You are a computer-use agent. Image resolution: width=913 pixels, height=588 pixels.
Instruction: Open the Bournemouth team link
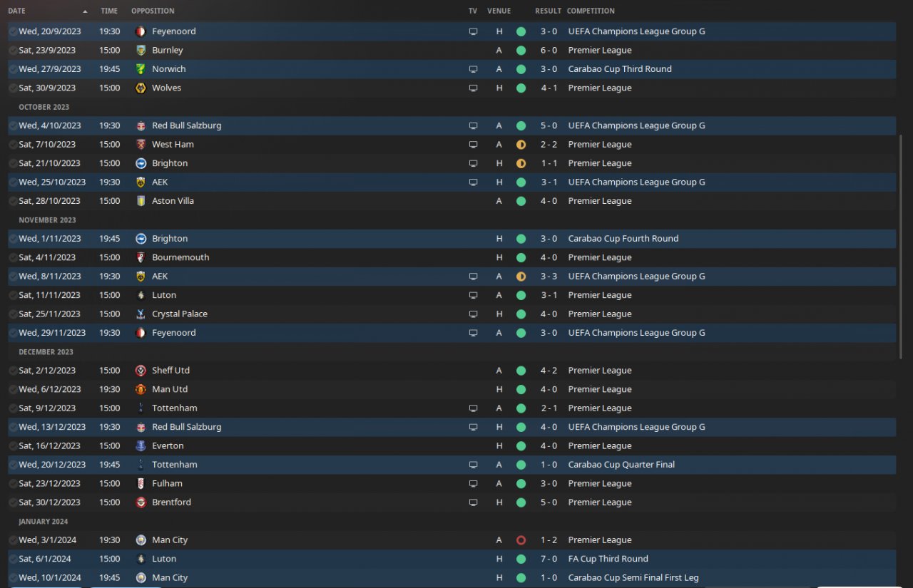pyautogui.click(x=180, y=258)
